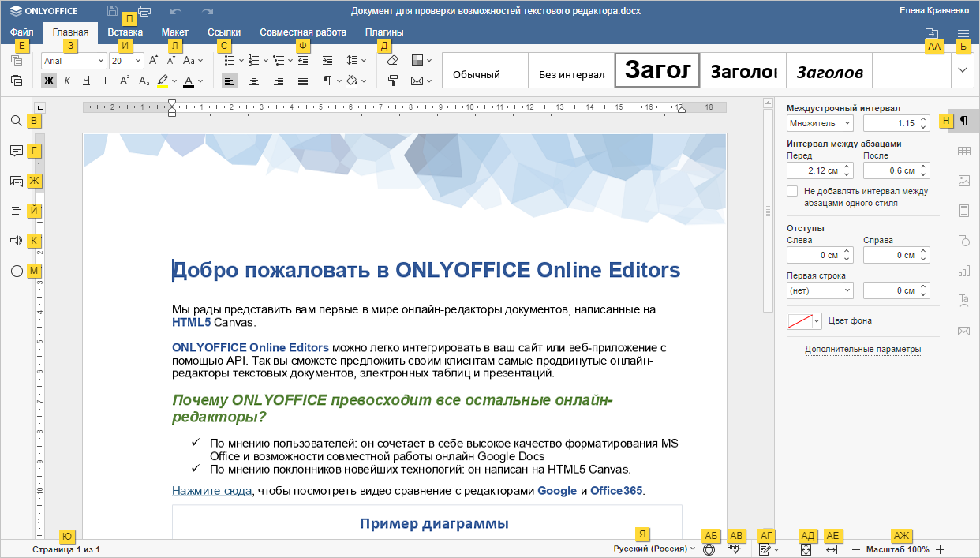Check "Не добавлять интервал между абзацами одного стиля"
The image size is (980, 558).
pos(792,191)
